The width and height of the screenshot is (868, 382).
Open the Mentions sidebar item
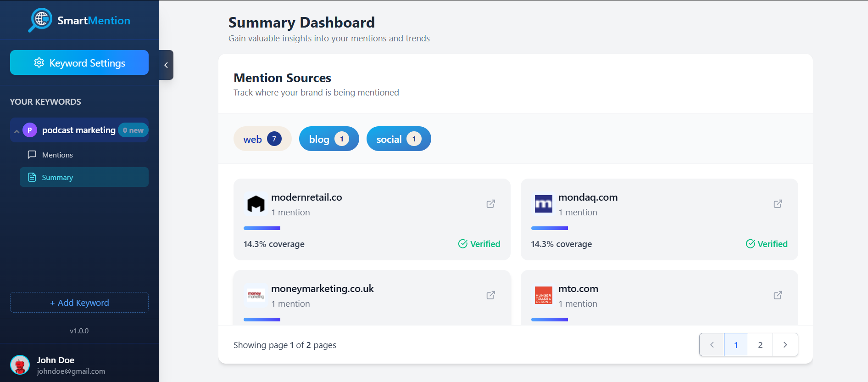click(x=57, y=155)
